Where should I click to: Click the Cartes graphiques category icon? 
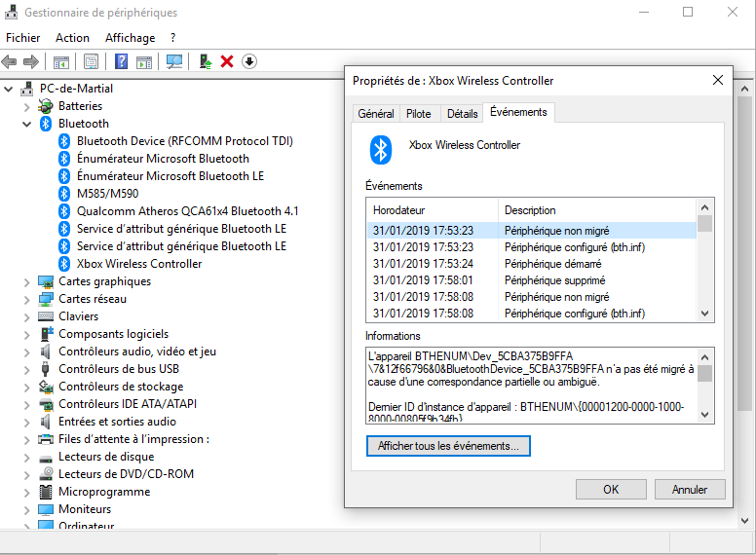46,281
